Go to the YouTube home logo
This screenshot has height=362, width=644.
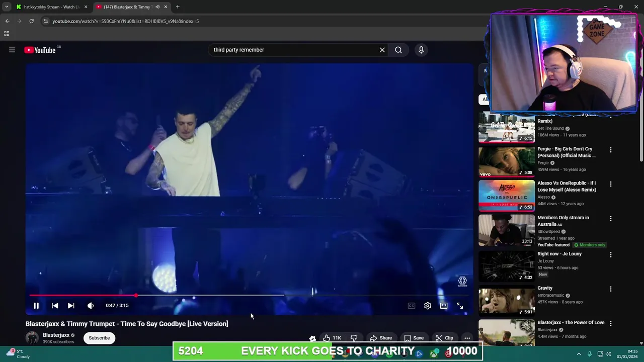tap(40, 50)
